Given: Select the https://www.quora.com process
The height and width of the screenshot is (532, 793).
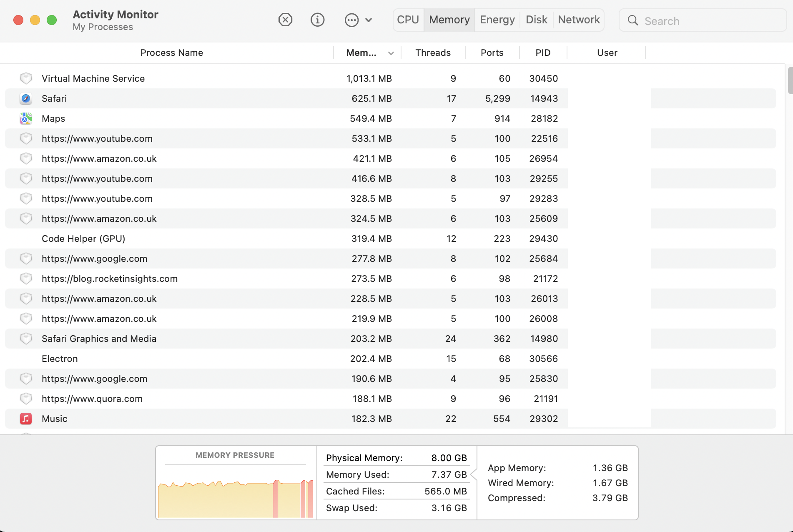Looking at the screenshot, I should click(92, 399).
